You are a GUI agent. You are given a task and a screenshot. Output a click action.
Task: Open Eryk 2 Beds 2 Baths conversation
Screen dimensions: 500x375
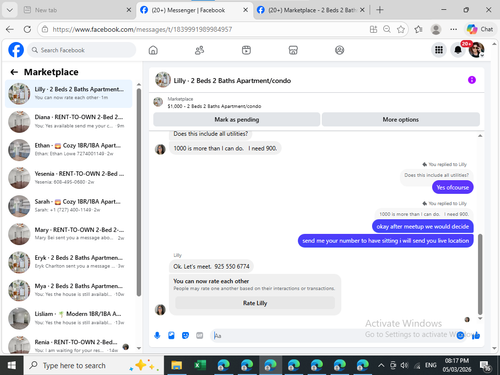[x=68, y=262]
